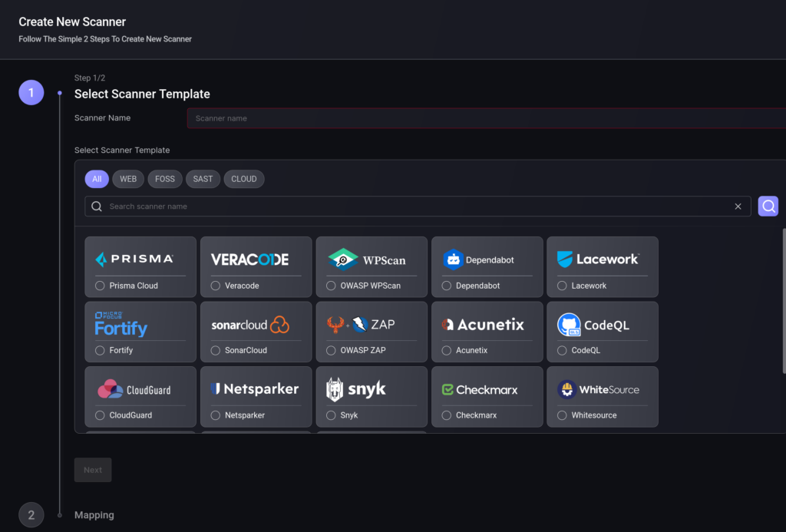Screen dimensions: 786x532
Task: Click the Next button
Action: (x=93, y=470)
